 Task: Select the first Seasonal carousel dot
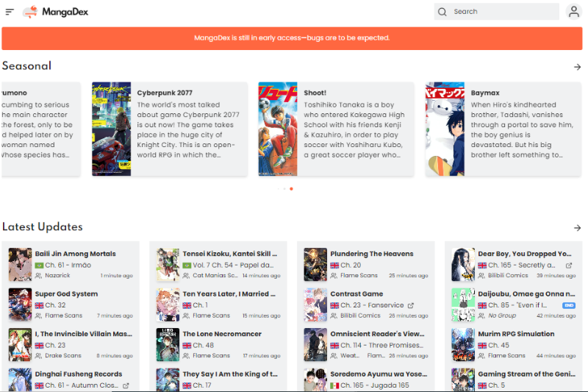(x=278, y=189)
